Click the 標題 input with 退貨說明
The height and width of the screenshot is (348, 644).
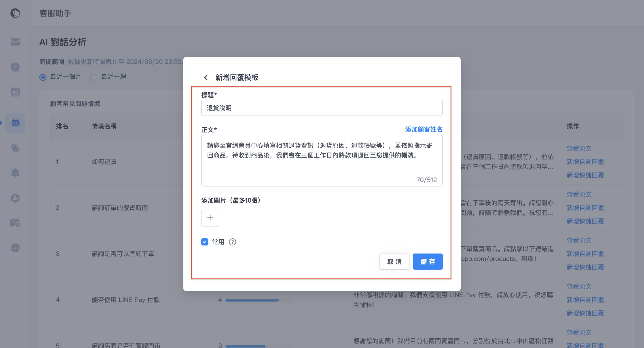click(322, 108)
